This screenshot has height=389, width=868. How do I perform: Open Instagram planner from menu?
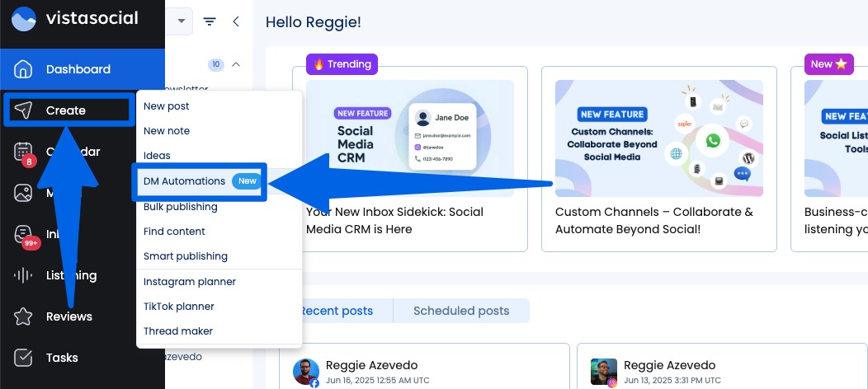190,282
